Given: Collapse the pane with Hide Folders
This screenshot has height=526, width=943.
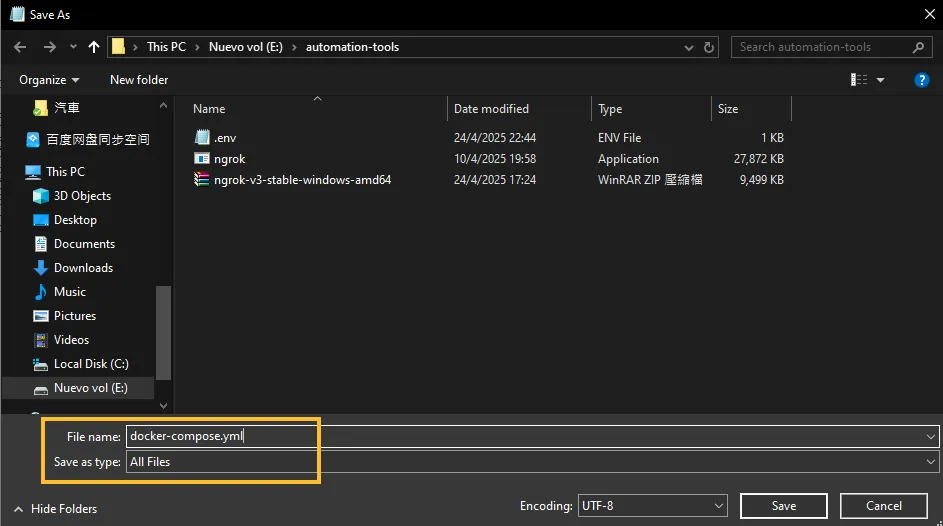Looking at the screenshot, I should coord(55,509).
